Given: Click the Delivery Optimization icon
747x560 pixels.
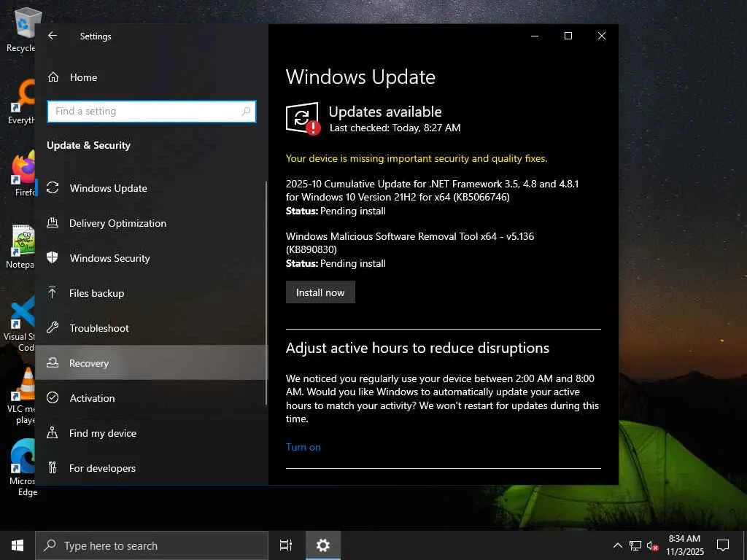Looking at the screenshot, I should [53, 222].
